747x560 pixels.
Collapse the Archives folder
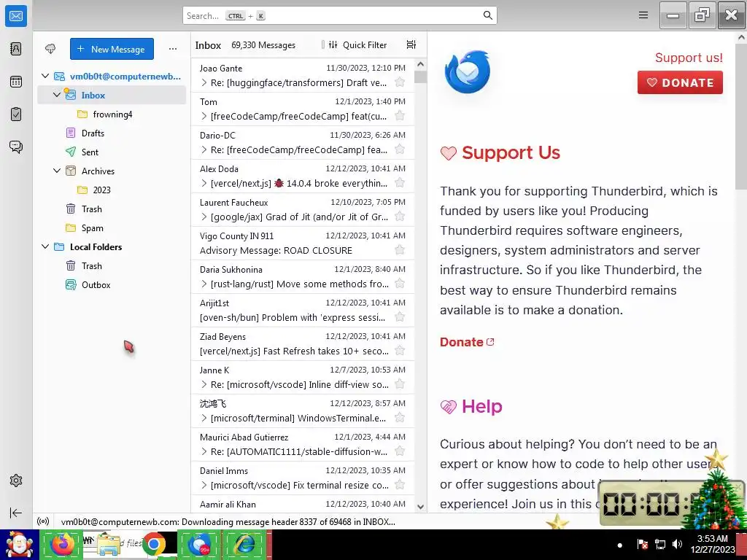coord(57,171)
